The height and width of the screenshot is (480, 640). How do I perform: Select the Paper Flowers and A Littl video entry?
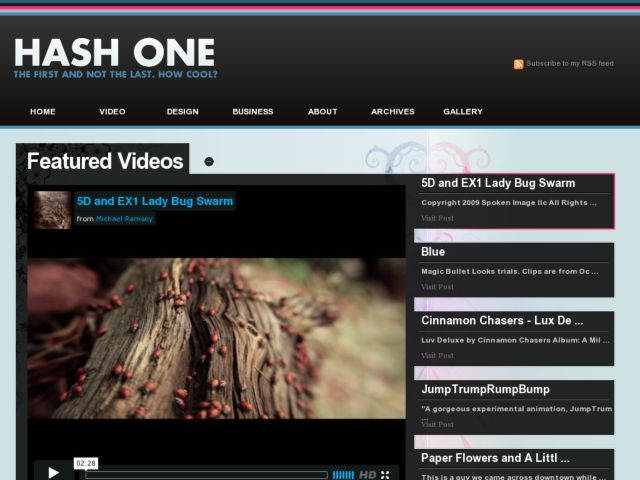(x=514, y=464)
